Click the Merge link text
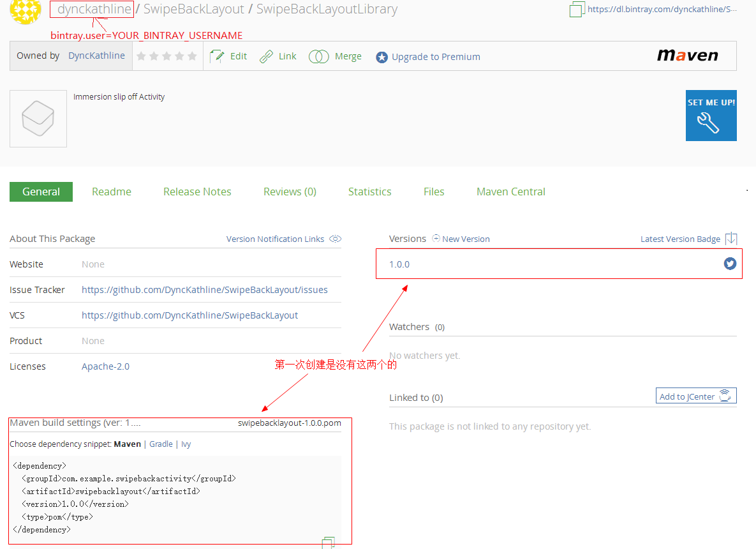Screen dimensions: 756x549 (x=348, y=56)
